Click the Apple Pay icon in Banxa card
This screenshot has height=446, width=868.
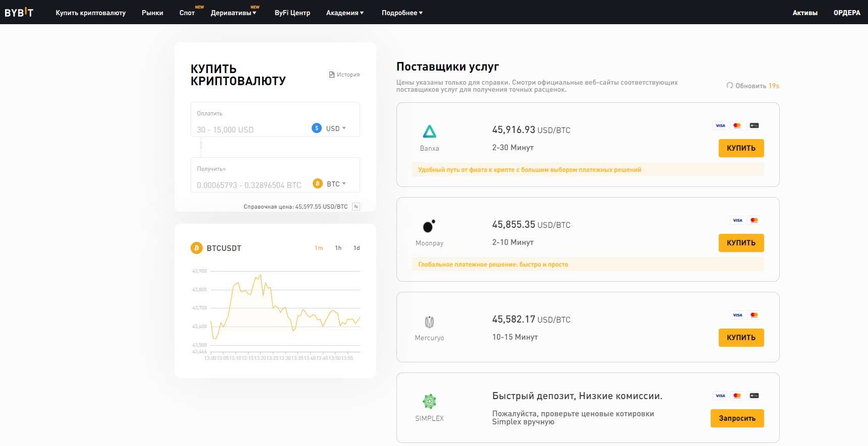pos(754,125)
